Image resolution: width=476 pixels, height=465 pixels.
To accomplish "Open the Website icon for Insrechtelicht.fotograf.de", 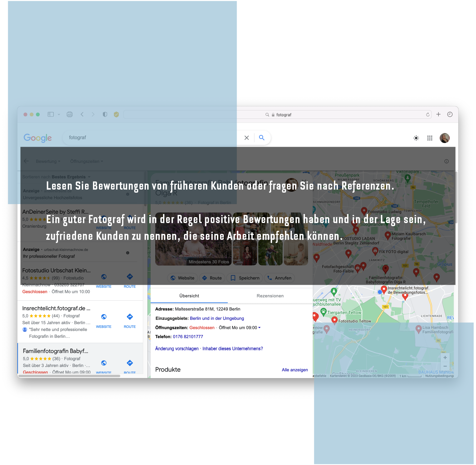I will coord(104,317).
